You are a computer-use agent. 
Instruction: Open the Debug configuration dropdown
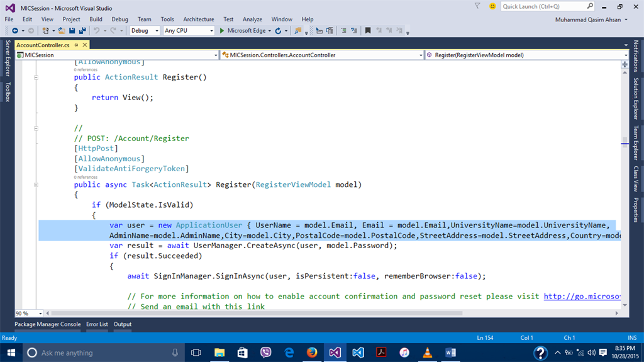157,30
